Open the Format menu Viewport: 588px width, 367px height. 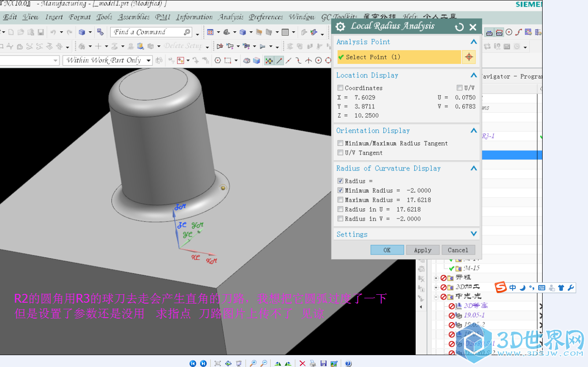80,17
